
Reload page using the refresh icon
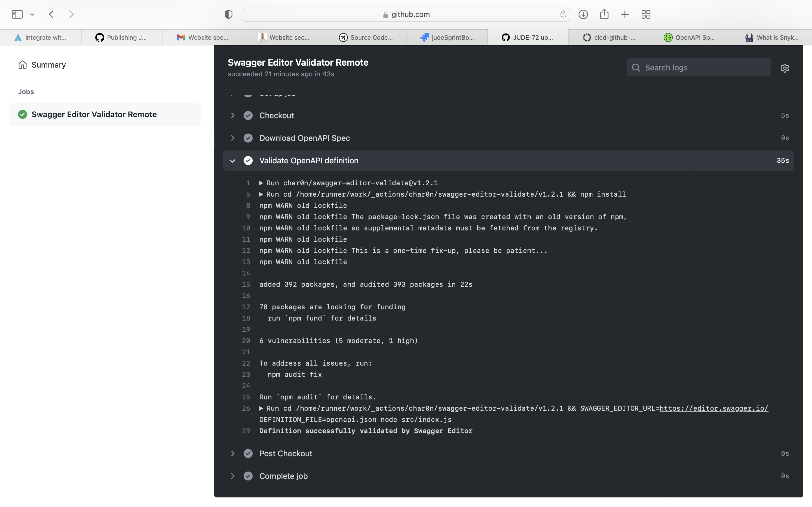click(x=563, y=14)
